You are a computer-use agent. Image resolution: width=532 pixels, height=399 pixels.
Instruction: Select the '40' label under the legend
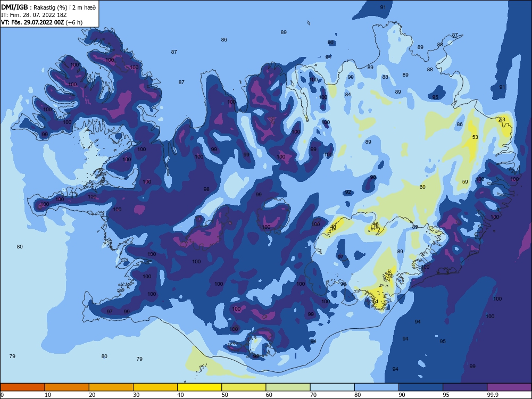point(180,395)
